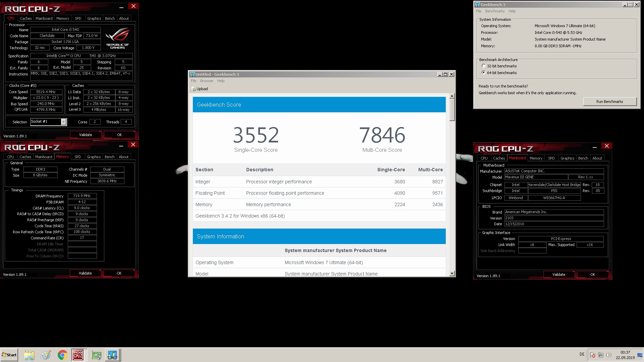Click the Geekbench results window title icon
Screen dimensions: 644x362
(193, 74)
